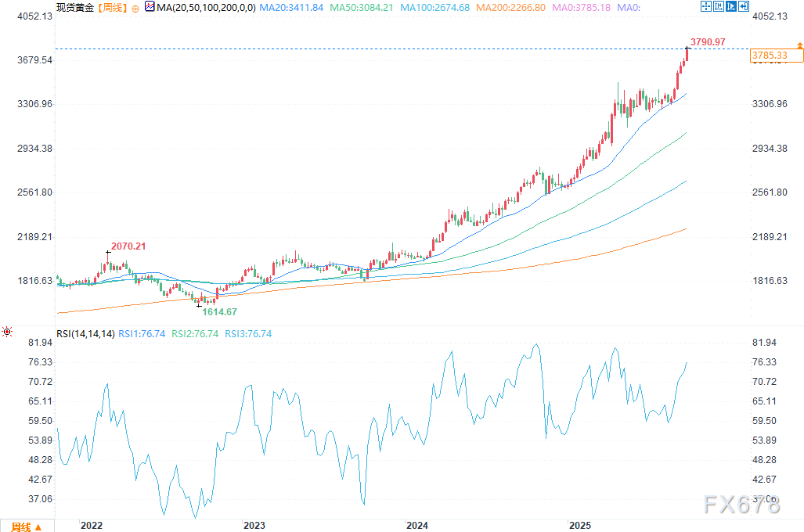Click the 3785.33 current price tag

(x=771, y=56)
